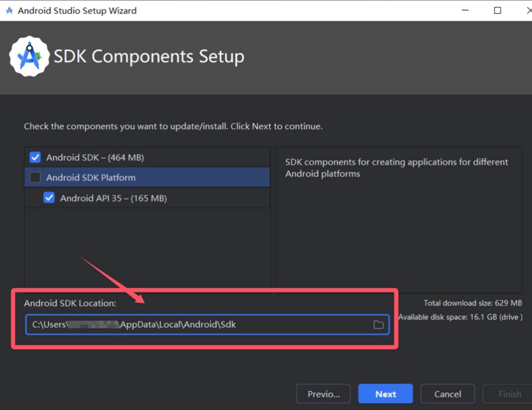Viewport: 532px width, 410px height.
Task: Click the Total download size: 629 MB text
Action: pyautogui.click(x=473, y=303)
